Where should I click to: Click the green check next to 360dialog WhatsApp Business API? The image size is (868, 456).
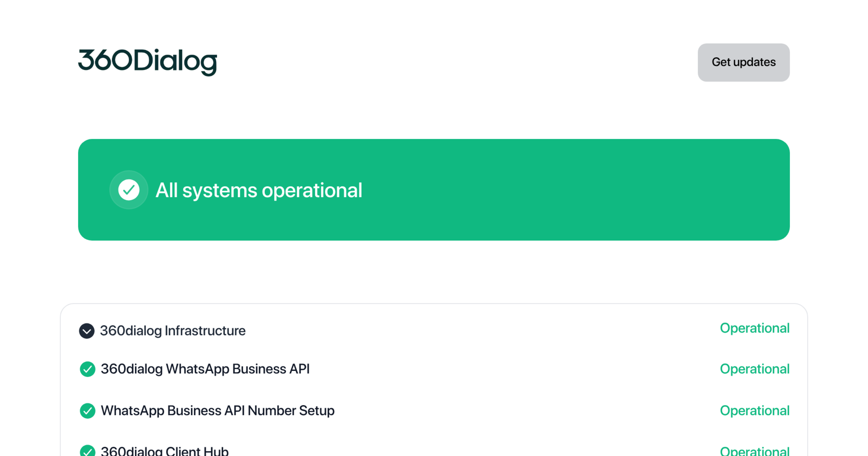click(x=88, y=369)
